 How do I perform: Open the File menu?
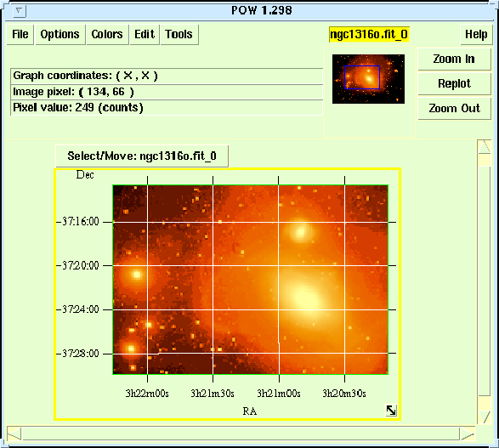(x=20, y=34)
